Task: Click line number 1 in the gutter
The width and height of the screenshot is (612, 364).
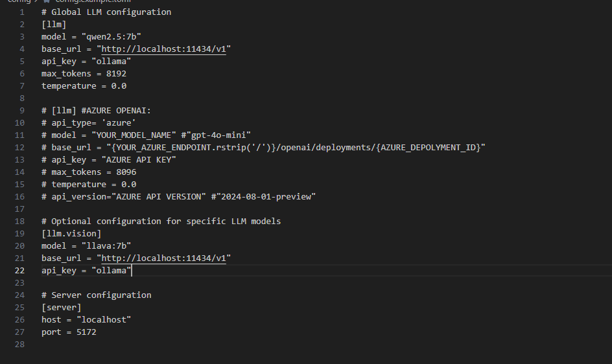Action: pos(22,12)
